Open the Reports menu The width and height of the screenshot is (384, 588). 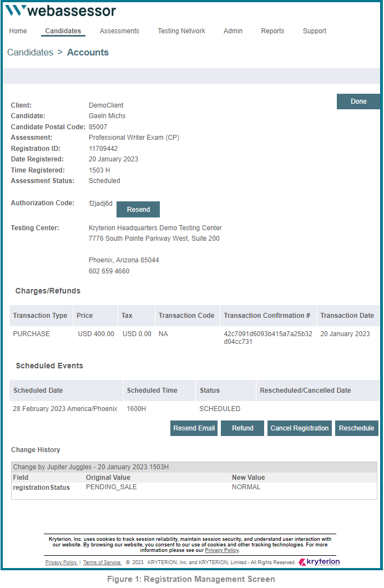pyautogui.click(x=272, y=31)
